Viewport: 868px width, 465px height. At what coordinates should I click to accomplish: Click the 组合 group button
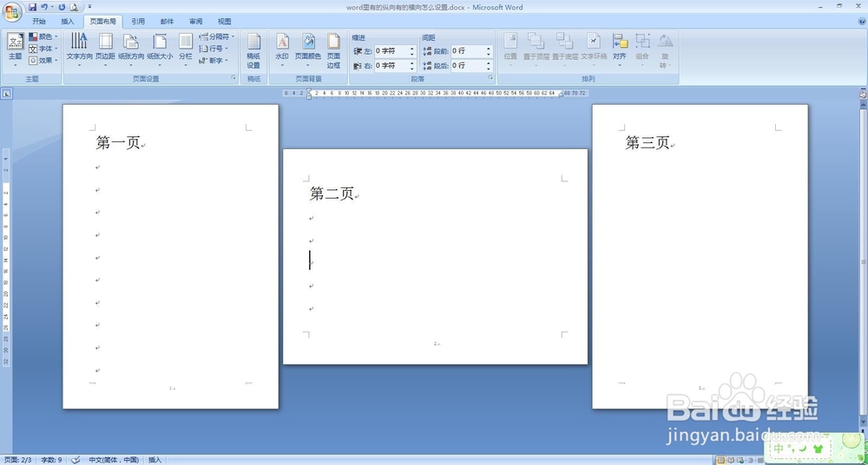(642, 49)
